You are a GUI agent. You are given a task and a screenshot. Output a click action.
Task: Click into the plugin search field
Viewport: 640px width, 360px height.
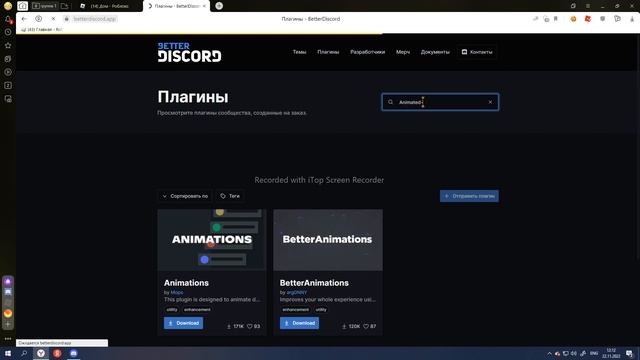click(x=440, y=102)
